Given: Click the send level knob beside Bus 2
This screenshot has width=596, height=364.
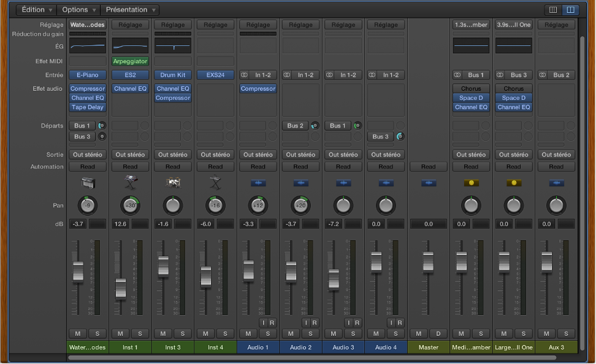Looking at the screenshot, I should (x=314, y=125).
